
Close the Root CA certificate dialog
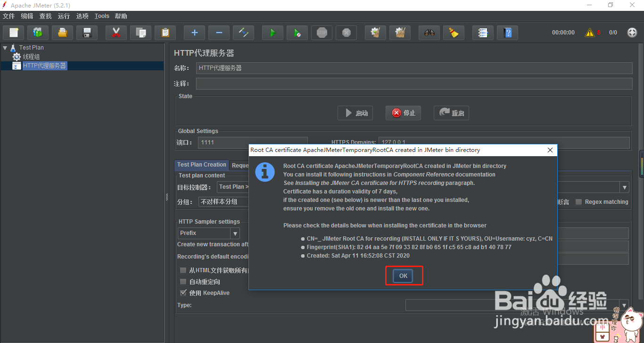pyautogui.click(x=550, y=150)
